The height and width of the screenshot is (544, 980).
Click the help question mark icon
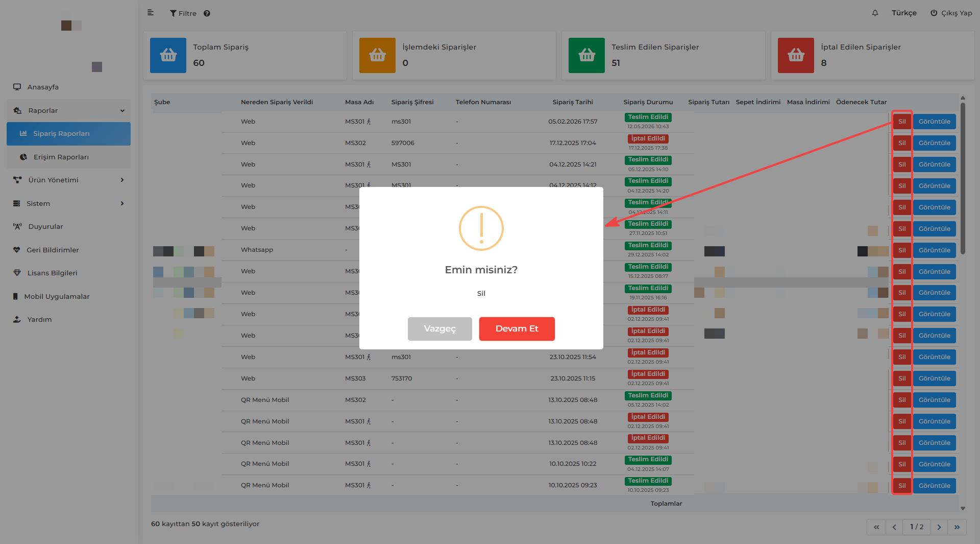pos(207,13)
